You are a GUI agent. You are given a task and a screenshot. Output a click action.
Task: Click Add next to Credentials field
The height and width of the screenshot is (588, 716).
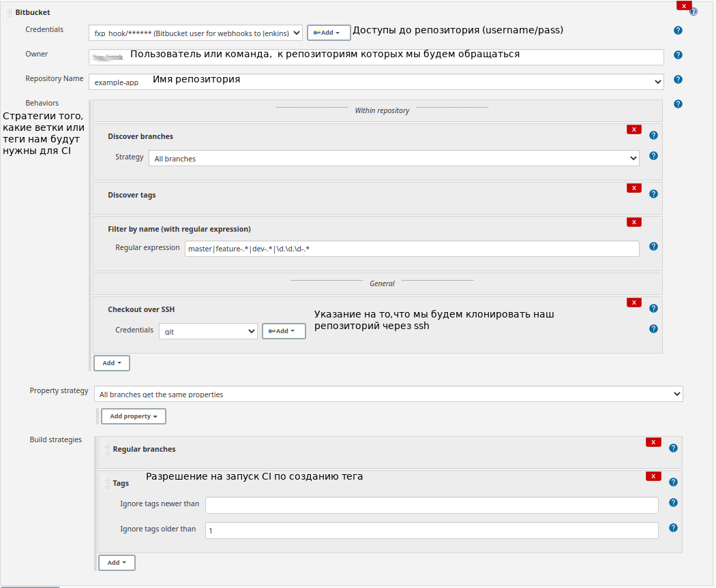click(x=329, y=32)
